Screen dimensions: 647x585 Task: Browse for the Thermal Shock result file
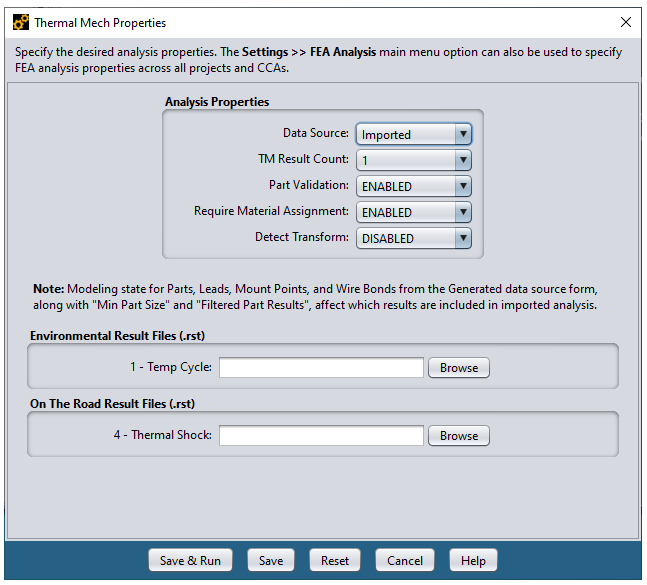(459, 435)
